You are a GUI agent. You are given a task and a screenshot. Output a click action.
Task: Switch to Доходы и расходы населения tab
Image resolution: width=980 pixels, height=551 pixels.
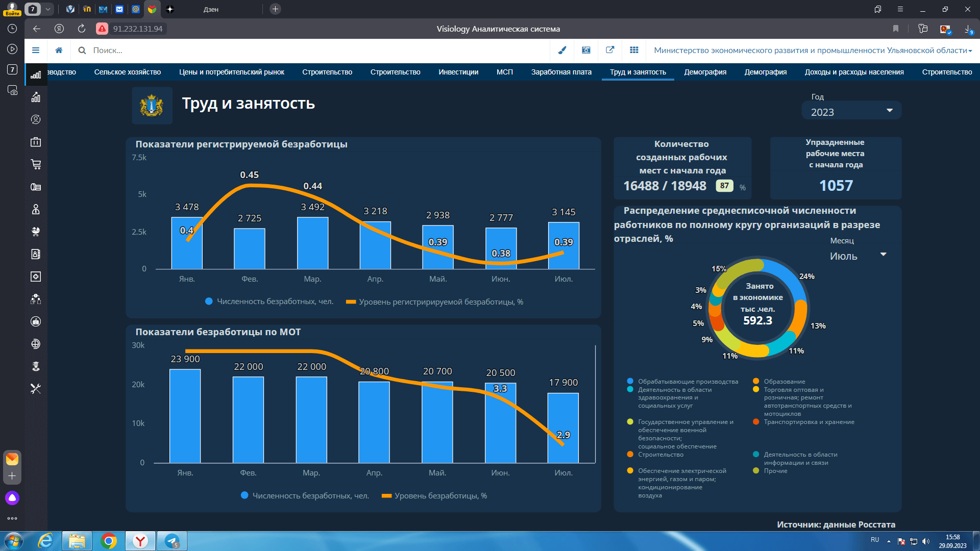point(854,72)
